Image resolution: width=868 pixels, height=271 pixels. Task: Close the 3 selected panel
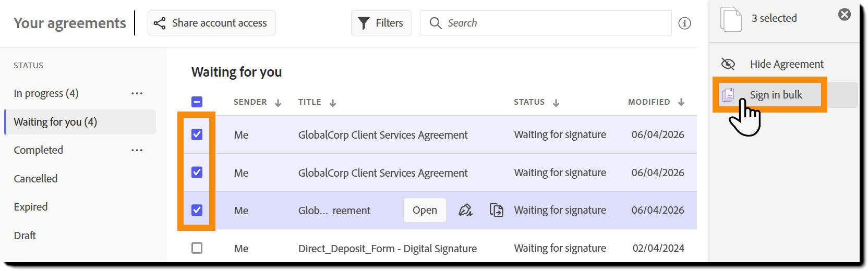[844, 15]
